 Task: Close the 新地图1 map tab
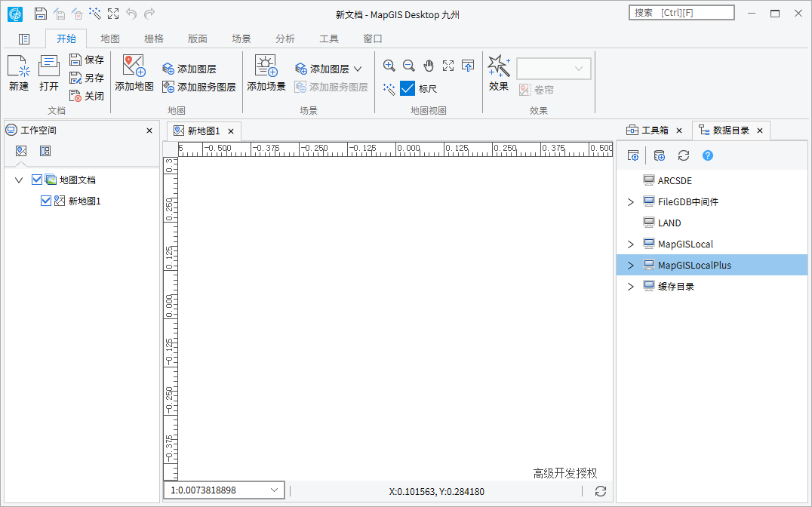[231, 131]
